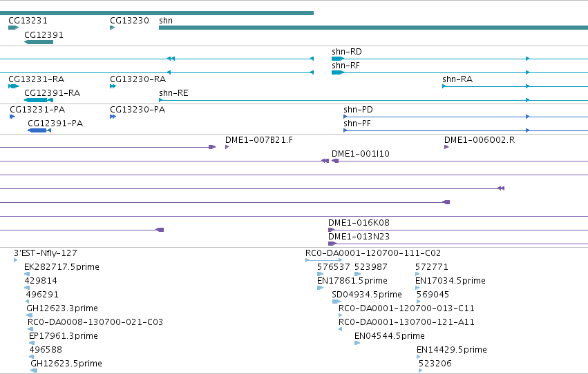Viewport: 588px width, 374px height.
Task: Select the EP17961.3prime EST label
Action: [64, 336]
